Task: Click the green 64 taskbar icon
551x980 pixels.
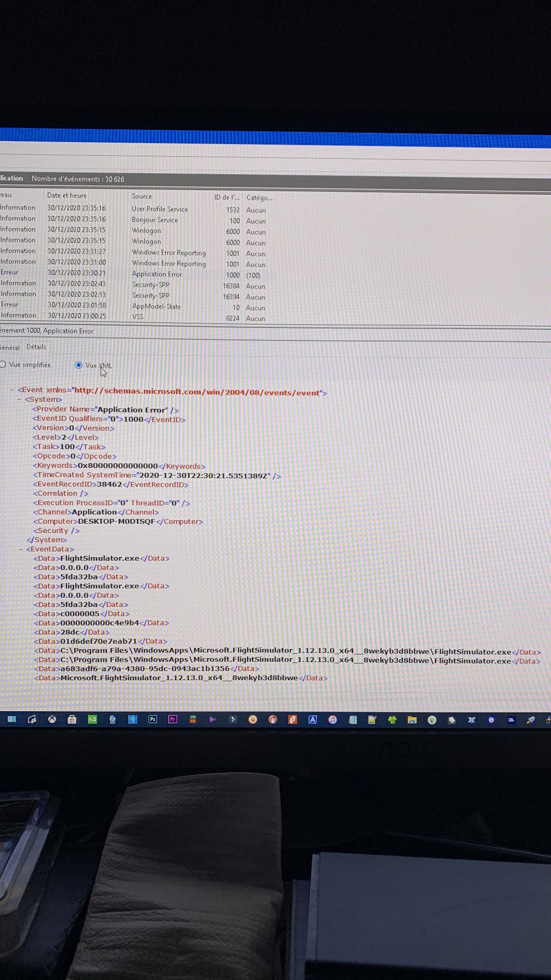Action: click(x=92, y=719)
